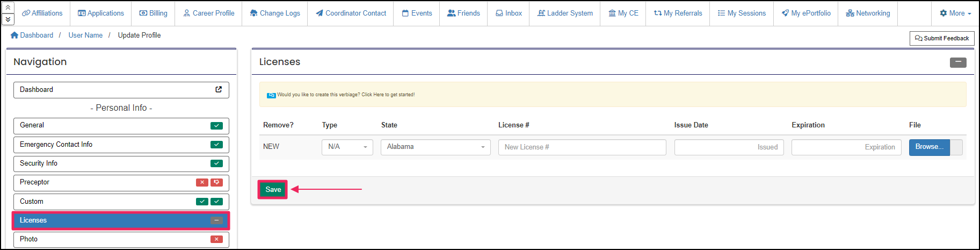Select Licenses in navigation
This screenshot has width=980, height=250.
coord(121,220)
